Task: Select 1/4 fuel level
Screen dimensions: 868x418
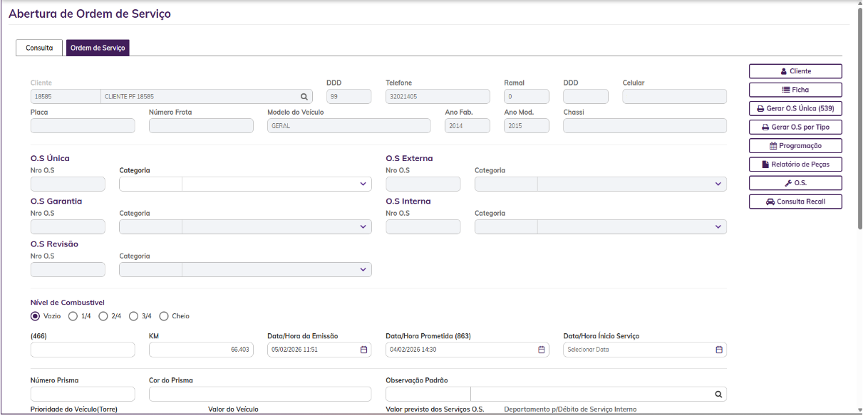Action: coord(73,316)
